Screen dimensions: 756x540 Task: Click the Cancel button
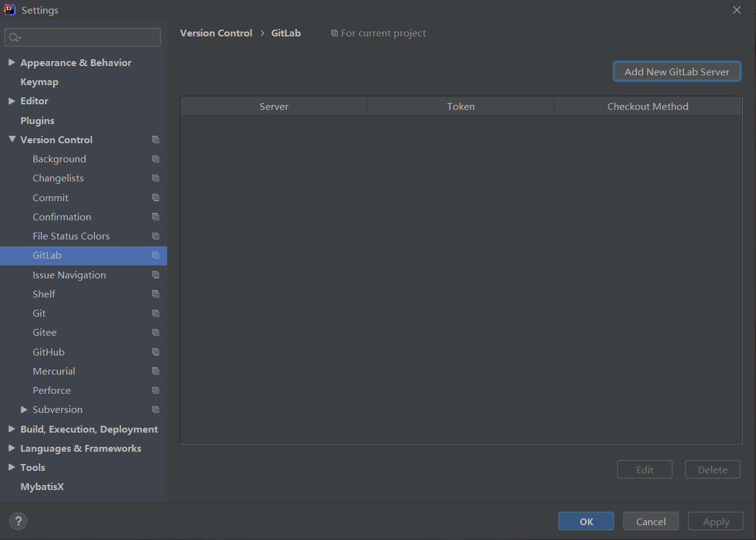pyautogui.click(x=651, y=521)
